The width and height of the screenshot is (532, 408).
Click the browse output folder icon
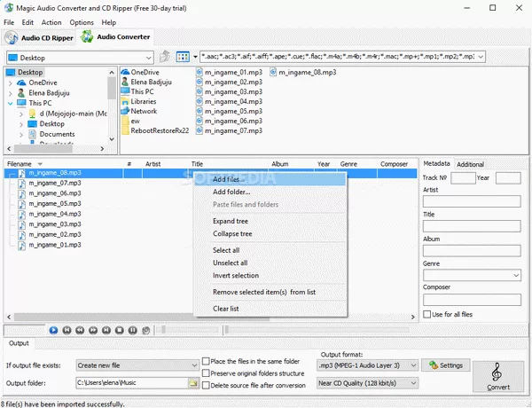tap(192, 383)
